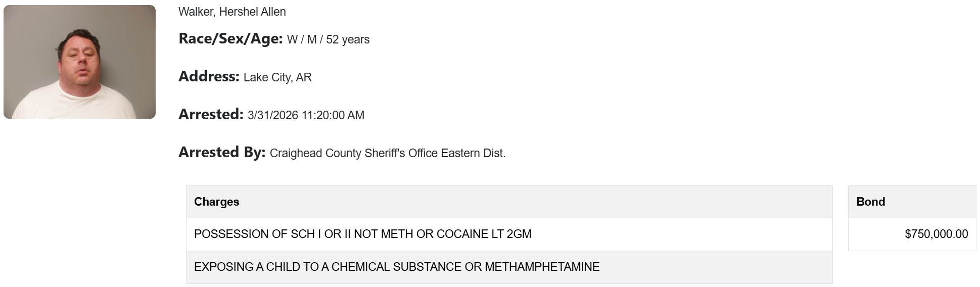Select the bold 'Arrested:' label
Viewport: 980px width, 287px height.
tap(211, 115)
